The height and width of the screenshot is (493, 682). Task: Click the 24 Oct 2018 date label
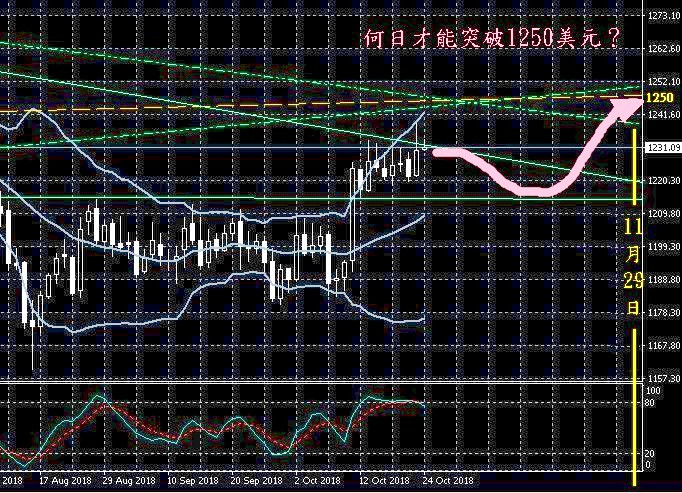448,481
